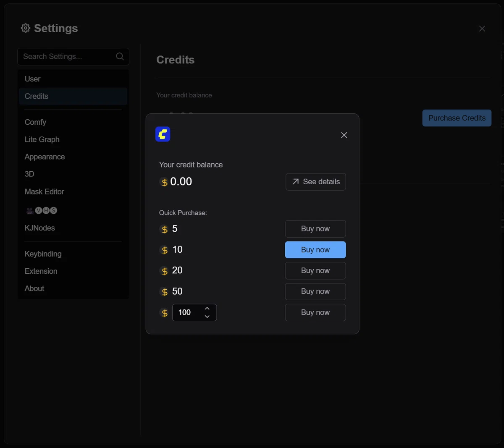Buy 10 credits now
The width and height of the screenshot is (504, 448).
point(315,250)
